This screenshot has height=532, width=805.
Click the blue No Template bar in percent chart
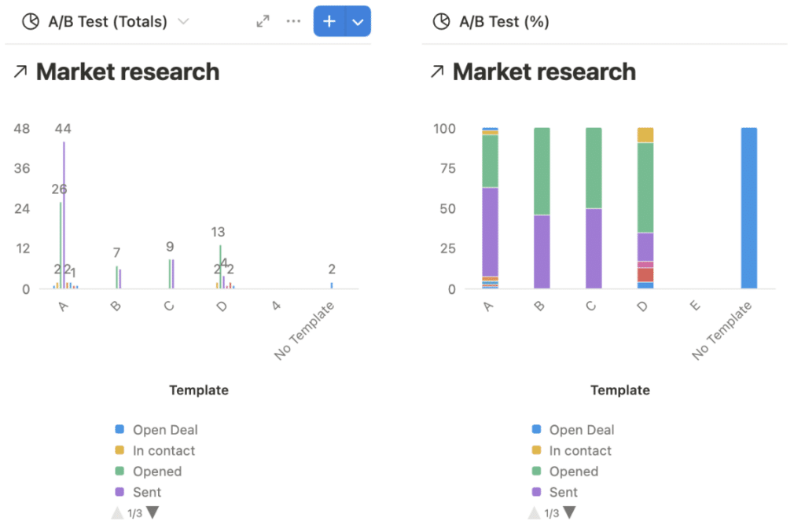tap(749, 207)
